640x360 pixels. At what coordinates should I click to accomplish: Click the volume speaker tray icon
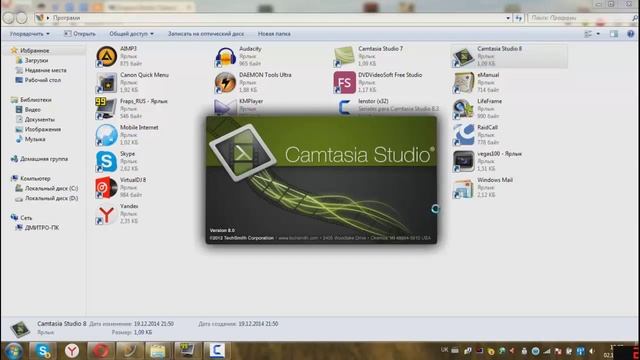point(592,351)
